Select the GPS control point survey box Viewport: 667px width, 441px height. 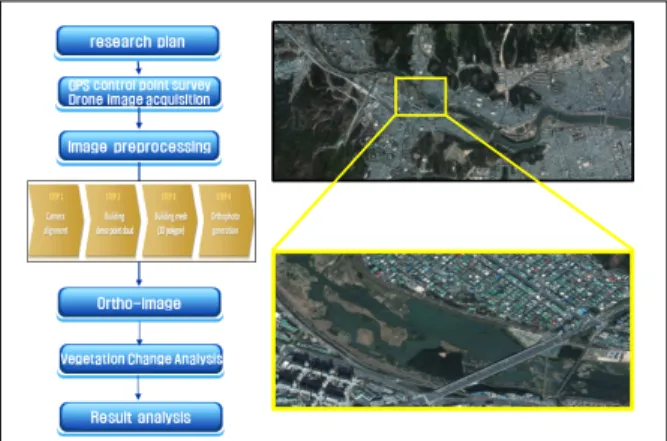(x=139, y=93)
